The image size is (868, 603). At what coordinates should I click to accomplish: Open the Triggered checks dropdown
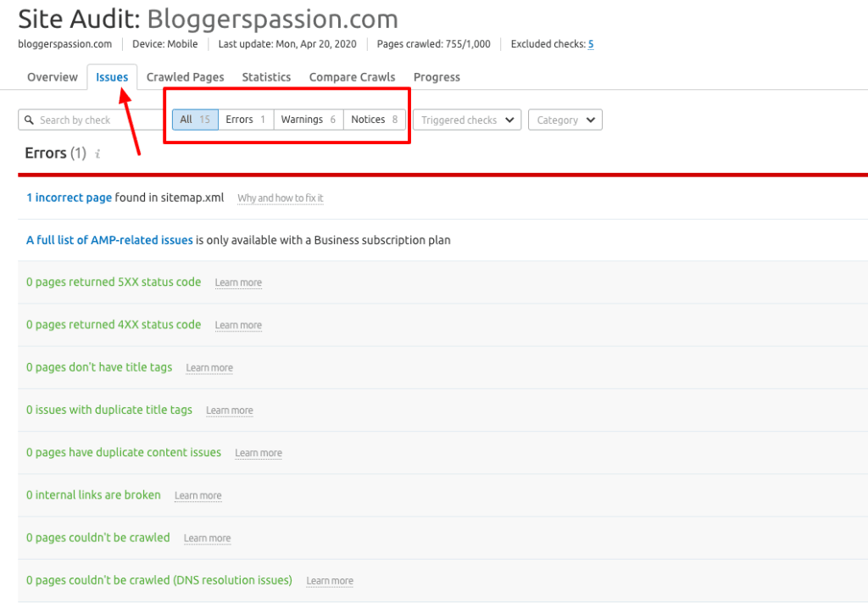[467, 120]
